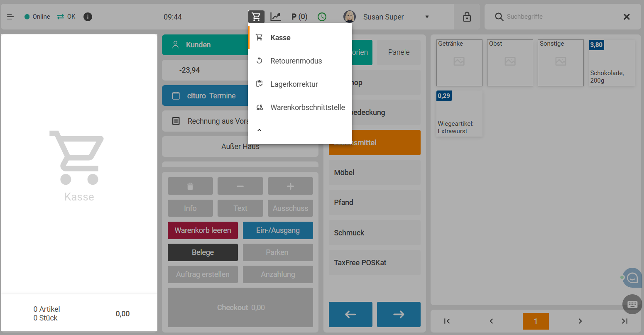Click the info circle icon

(x=88, y=17)
